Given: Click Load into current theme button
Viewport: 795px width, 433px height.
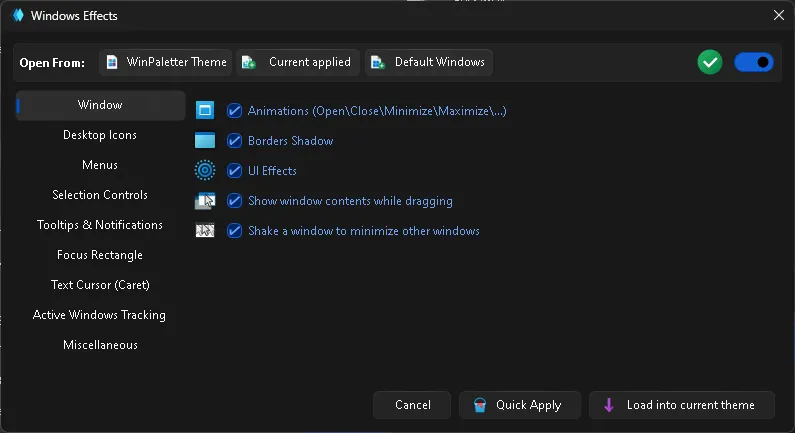Looking at the screenshot, I should [x=682, y=405].
